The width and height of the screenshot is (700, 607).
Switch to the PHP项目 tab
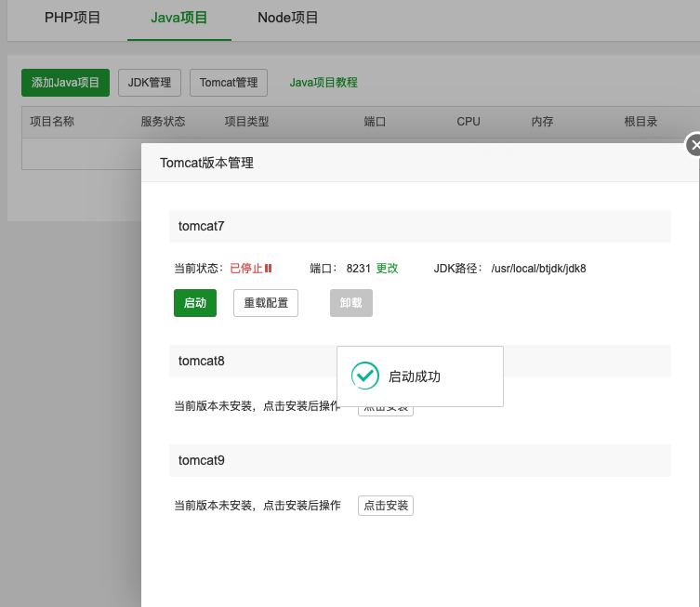point(73,18)
